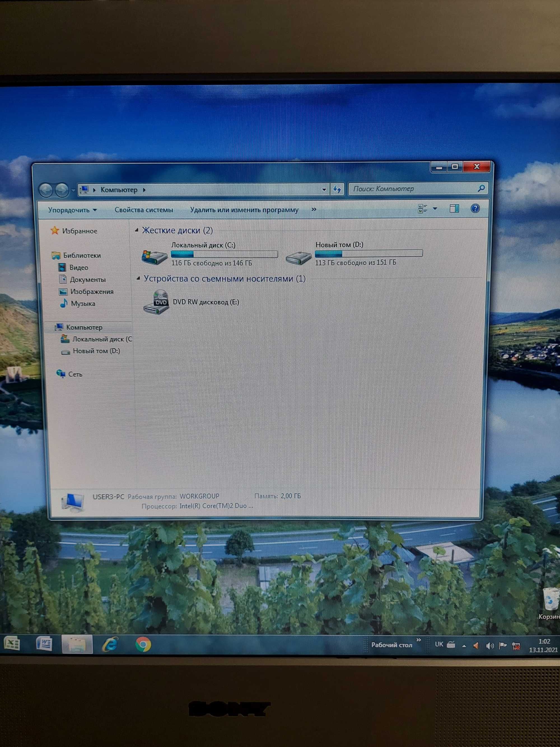The height and width of the screenshot is (747, 560).
Task: Open the view options dropdown arrow
Action: 435,209
